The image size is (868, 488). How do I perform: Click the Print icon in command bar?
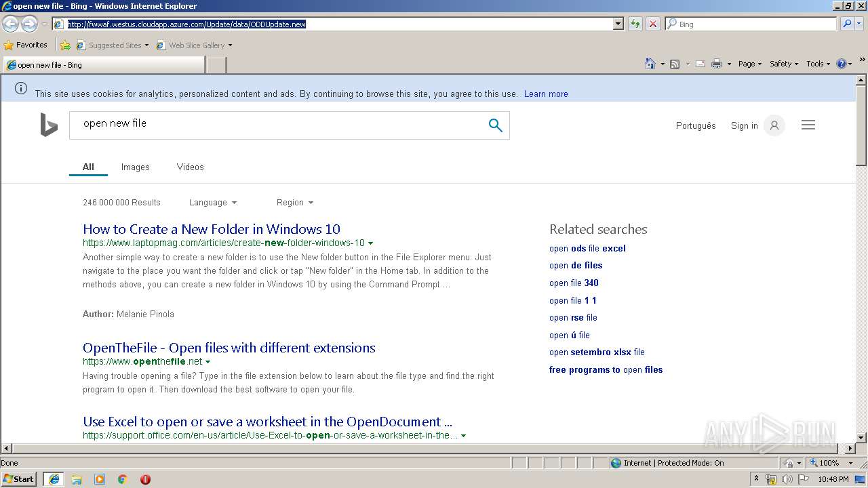point(716,64)
